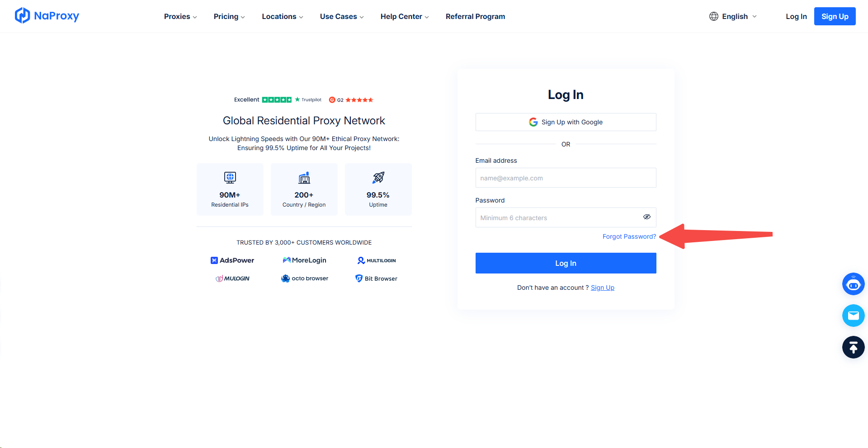The width and height of the screenshot is (868, 448).
Task: Click the 200+ Country building icon
Action: pyautogui.click(x=304, y=178)
